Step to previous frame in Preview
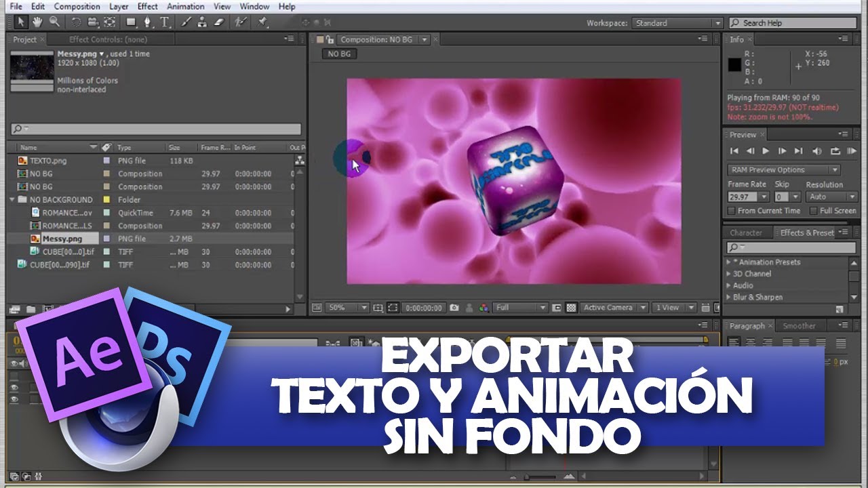Screen dimensions: 868x488 coord(750,151)
